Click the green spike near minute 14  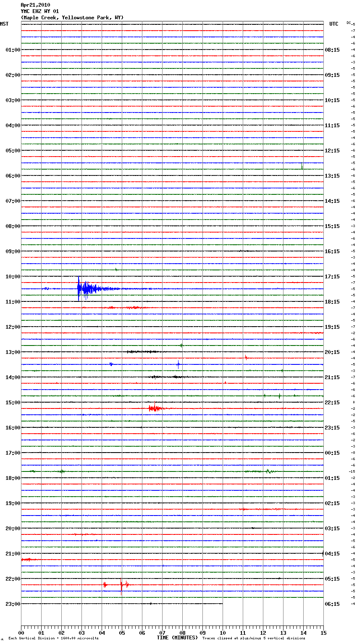click(302, 166)
